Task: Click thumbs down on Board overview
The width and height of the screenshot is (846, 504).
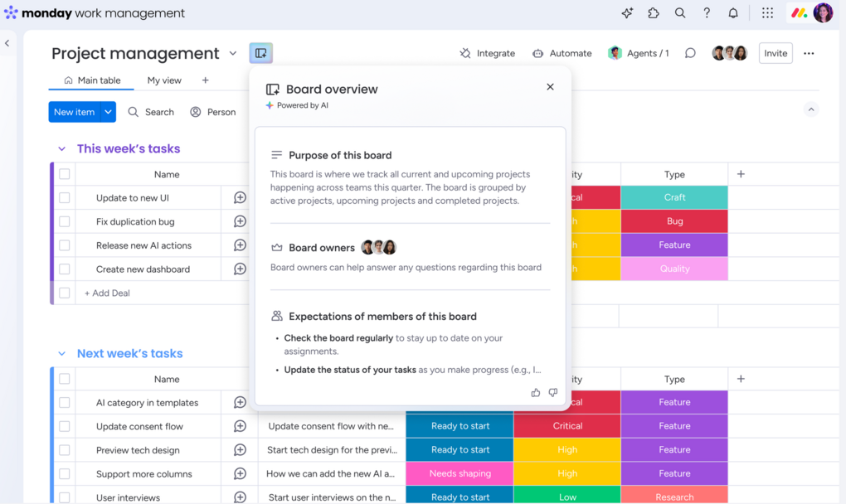Action: tap(553, 392)
